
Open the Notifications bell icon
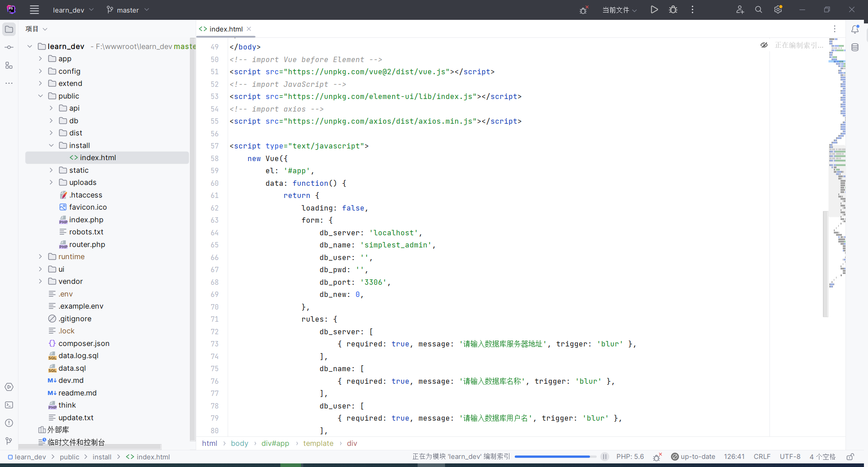pyautogui.click(x=855, y=29)
